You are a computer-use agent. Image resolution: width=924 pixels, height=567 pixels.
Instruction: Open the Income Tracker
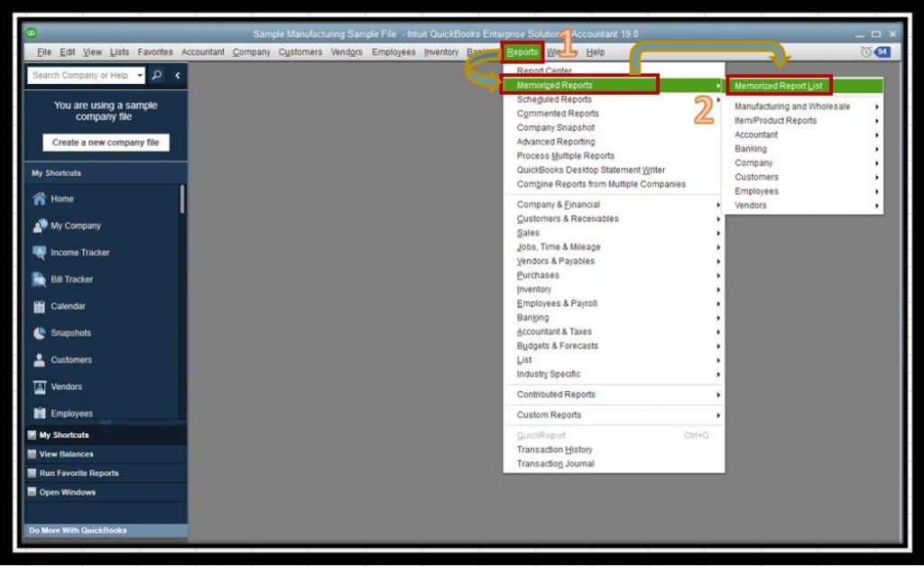(42, 253)
